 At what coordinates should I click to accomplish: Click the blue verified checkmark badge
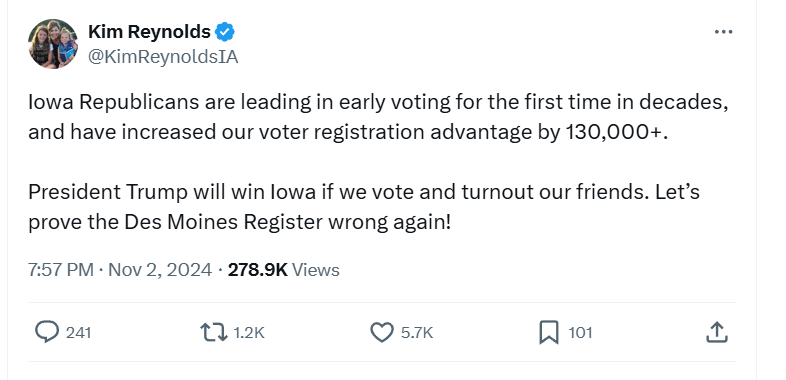pyautogui.click(x=225, y=32)
